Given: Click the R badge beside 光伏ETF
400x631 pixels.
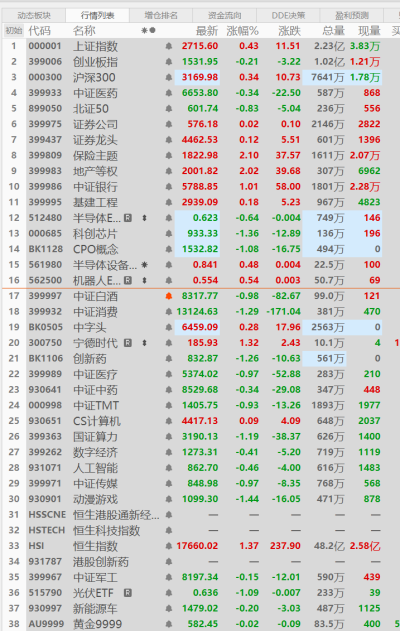Looking at the screenshot, I should [x=128, y=593].
